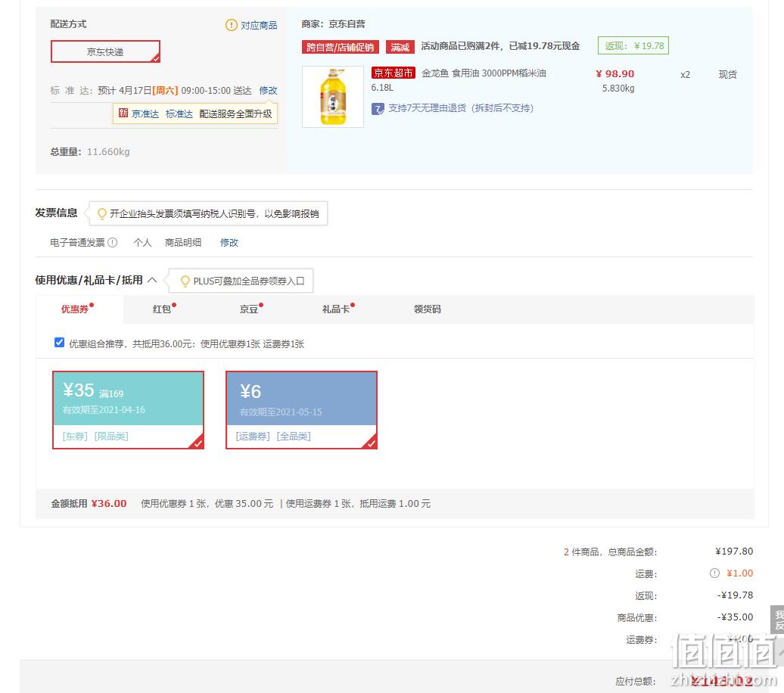Click the 金额抵用 ¥36.00 amount

point(109,504)
